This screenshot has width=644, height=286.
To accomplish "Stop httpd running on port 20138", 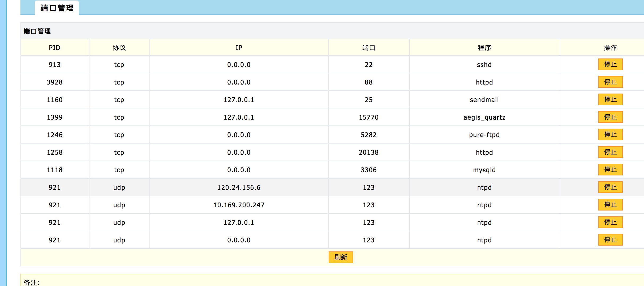I will 610,152.
